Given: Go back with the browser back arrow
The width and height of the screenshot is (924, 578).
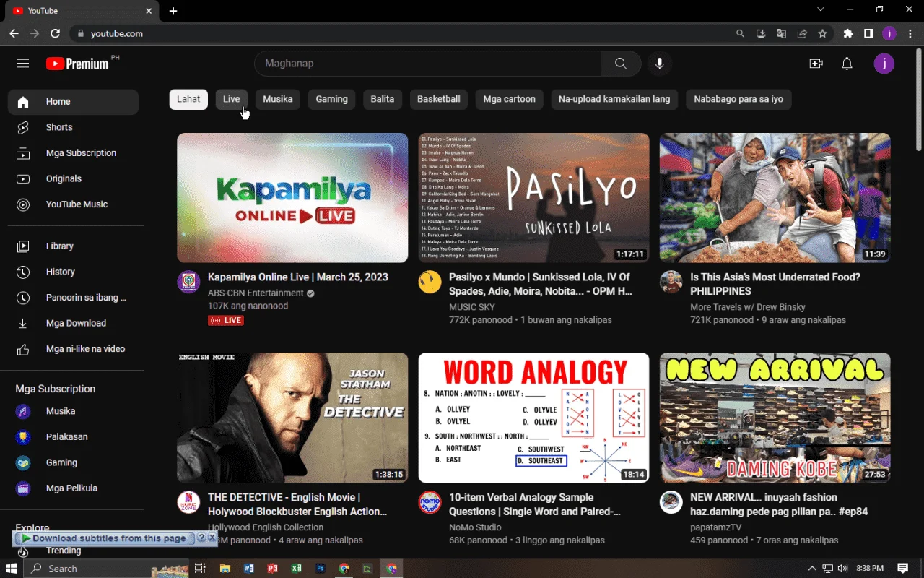Looking at the screenshot, I should click(14, 33).
